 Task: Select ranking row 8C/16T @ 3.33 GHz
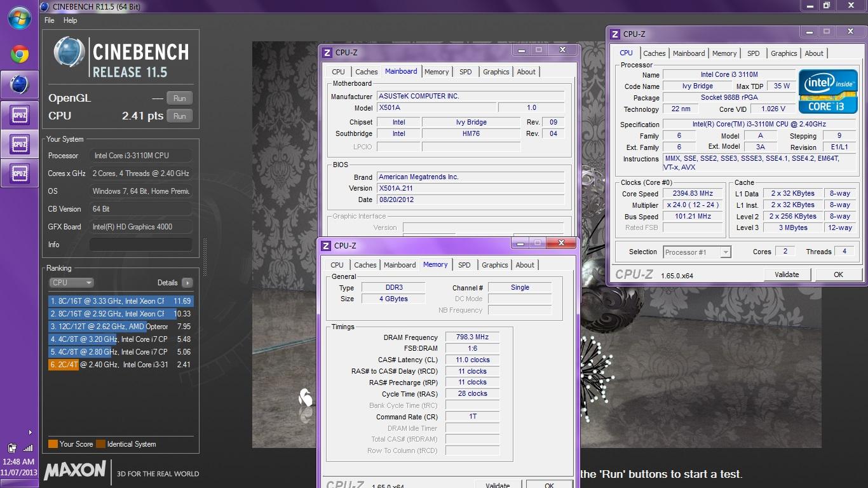click(120, 301)
